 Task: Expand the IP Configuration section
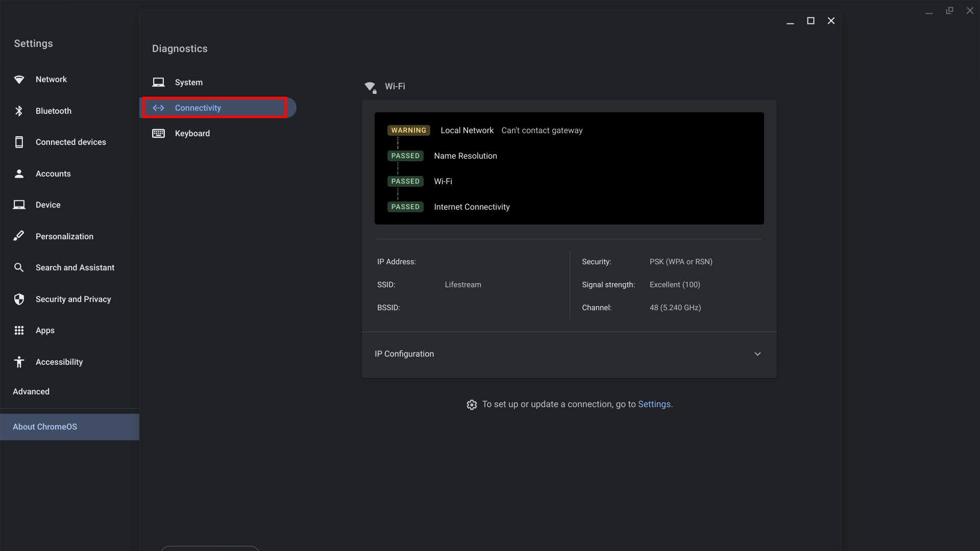pyautogui.click(x=404, y=354)
